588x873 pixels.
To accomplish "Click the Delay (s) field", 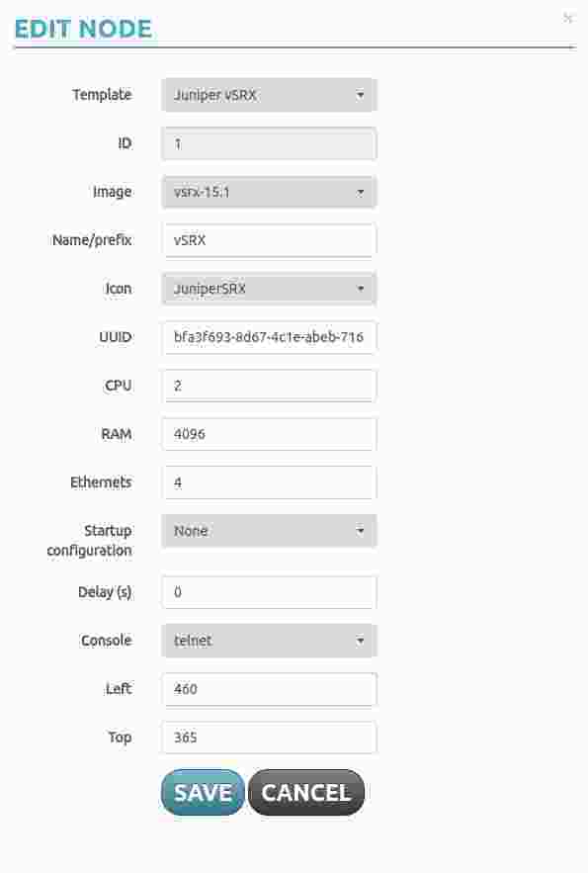I will click(269, 592).
